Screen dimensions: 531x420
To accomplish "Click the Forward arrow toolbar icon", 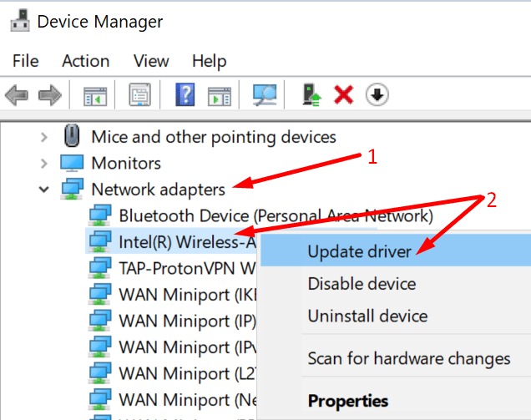I will tap(50, 95).
